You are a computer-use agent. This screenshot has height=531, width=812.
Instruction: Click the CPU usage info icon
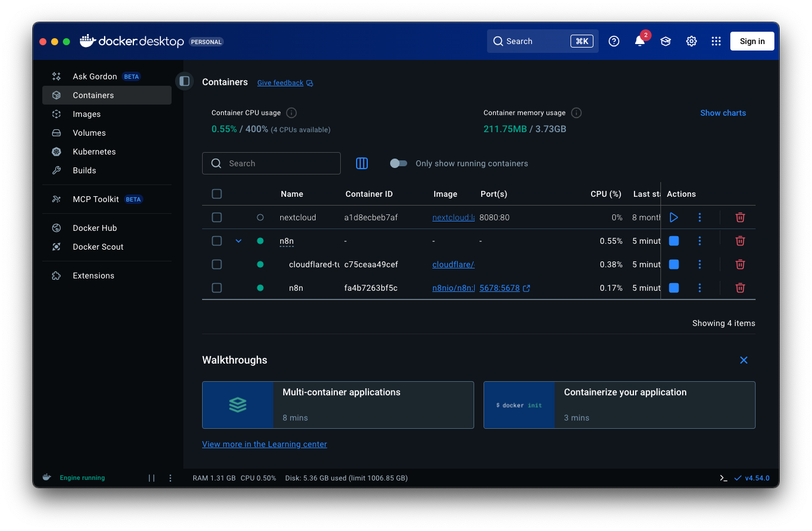coord(291,113)
